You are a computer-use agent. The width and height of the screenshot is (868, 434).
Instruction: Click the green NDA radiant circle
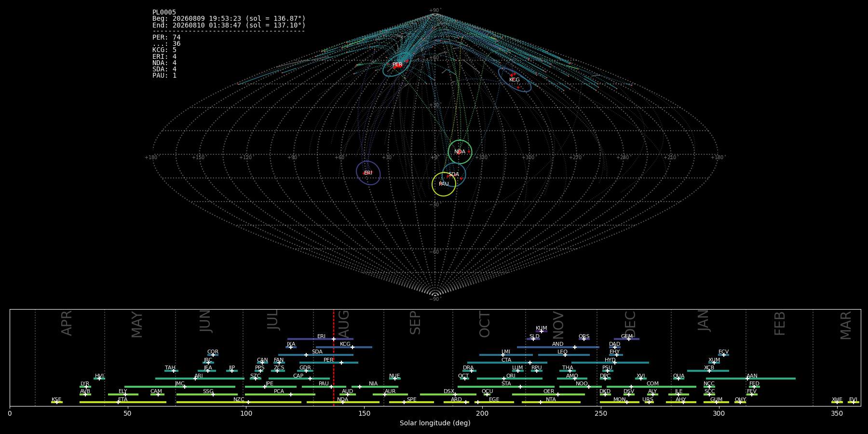click(x=460, y=152)
